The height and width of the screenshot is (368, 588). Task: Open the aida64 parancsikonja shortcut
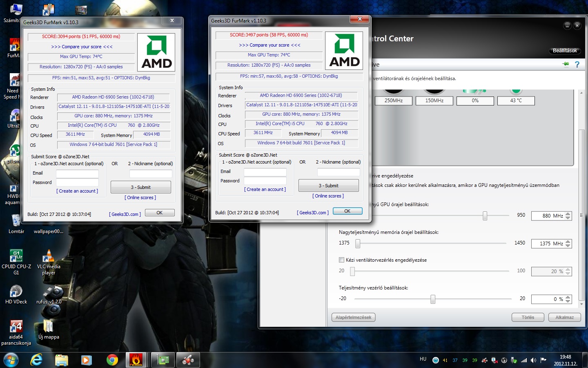[x=16, y=333]
